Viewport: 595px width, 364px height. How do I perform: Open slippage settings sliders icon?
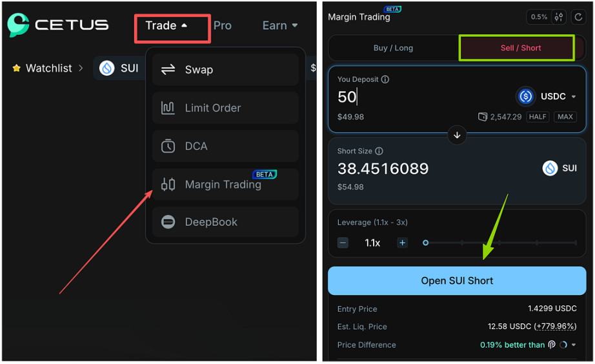click(559, 17)
